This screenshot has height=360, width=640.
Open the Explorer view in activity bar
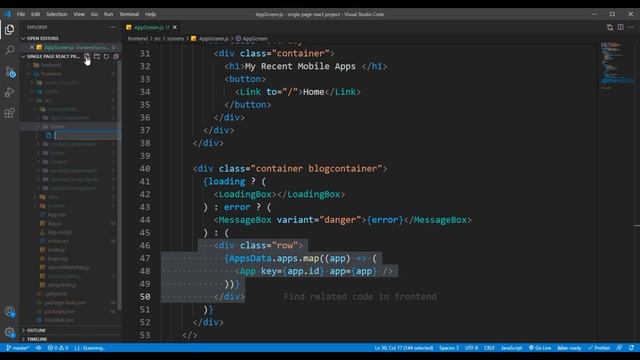point(9,30)
